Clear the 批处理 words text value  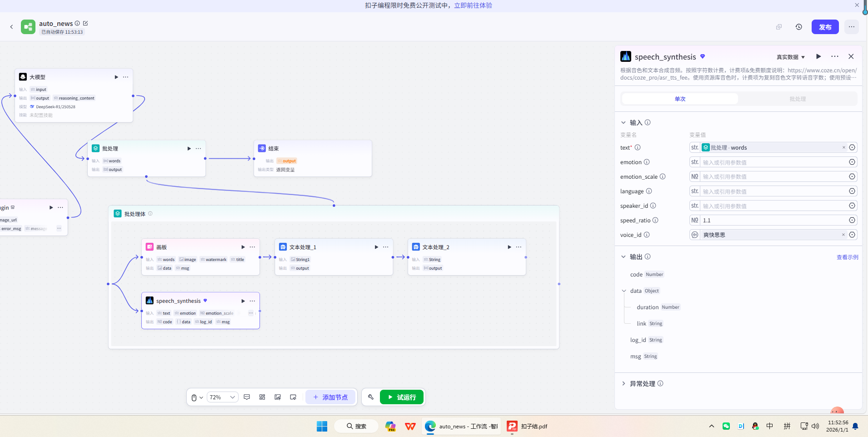[844, 147]
